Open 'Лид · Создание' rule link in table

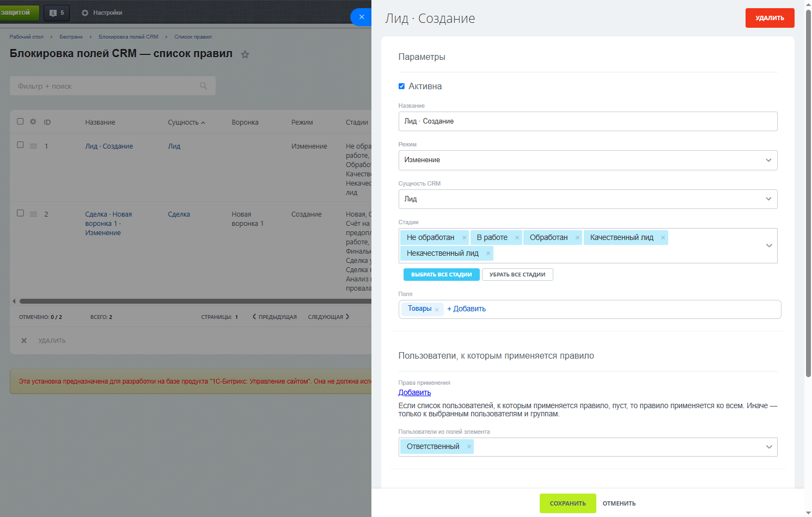[x=109, y=146]
